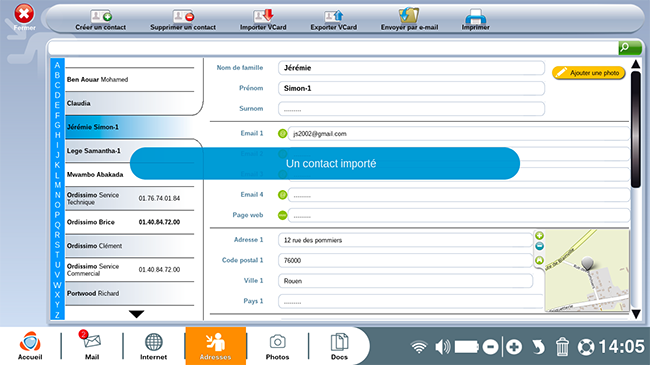650x365 pixels.
Task: Click the 14:05 clock
Action: [621, 346]
